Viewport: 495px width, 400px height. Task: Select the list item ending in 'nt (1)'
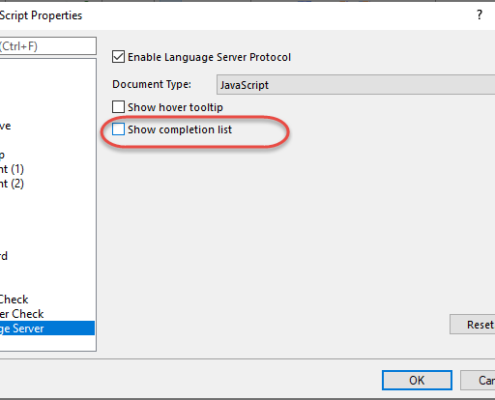tap(12, 169)
